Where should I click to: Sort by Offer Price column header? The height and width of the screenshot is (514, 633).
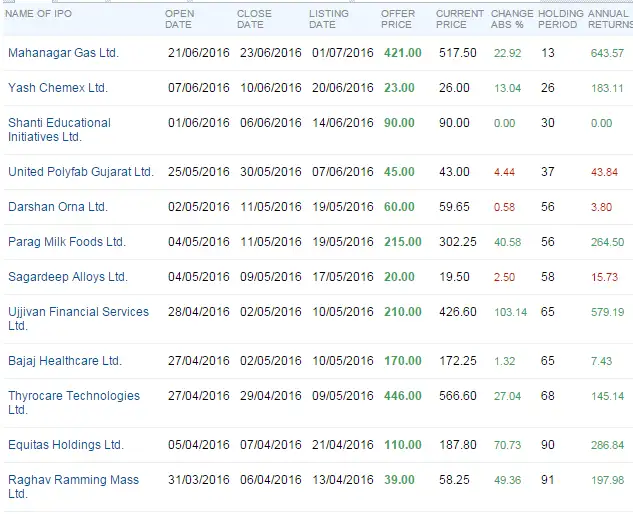click(398, 19)
